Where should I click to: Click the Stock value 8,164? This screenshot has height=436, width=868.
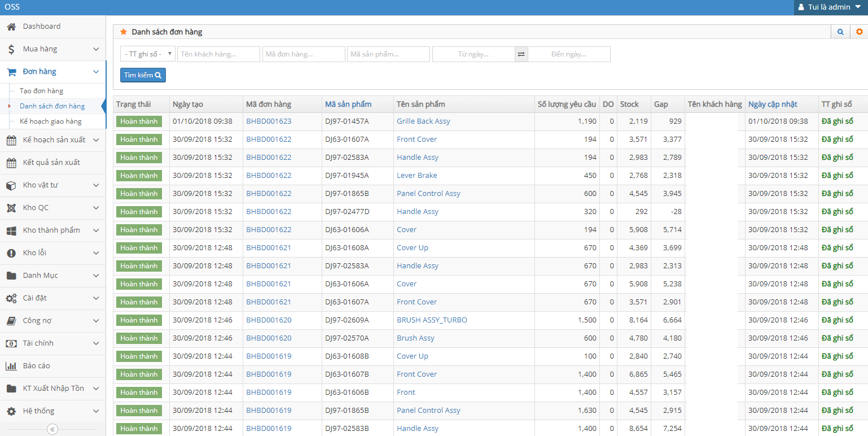(638, 320)
